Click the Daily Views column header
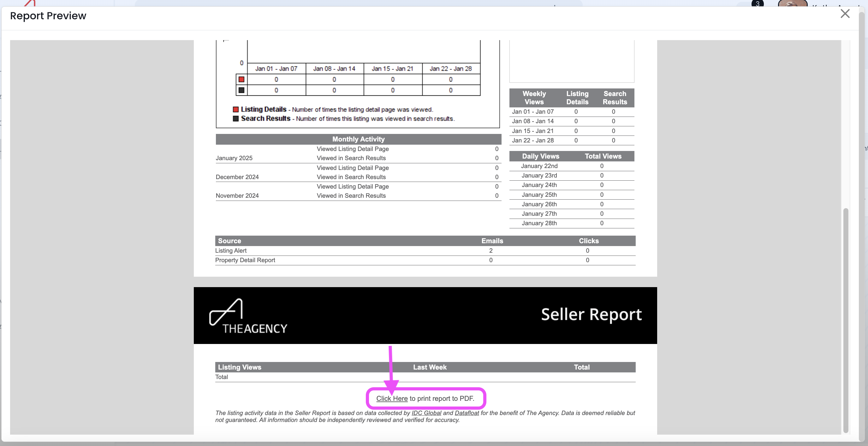 coord(540,156)
